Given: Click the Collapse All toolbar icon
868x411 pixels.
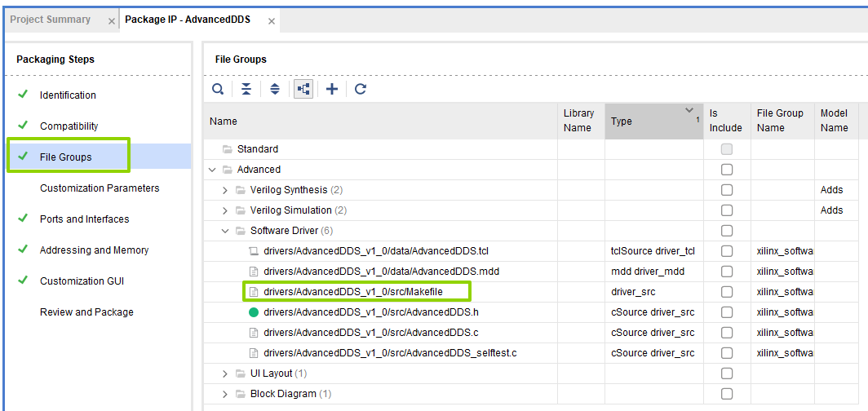Looking at the screenshot, I should tap(246, 89).
